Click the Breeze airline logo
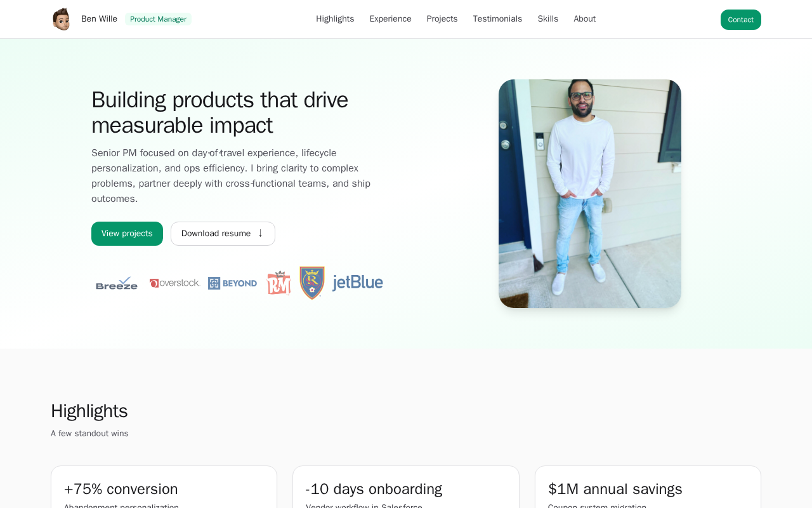The image size is (812, 508). point(117,283)
